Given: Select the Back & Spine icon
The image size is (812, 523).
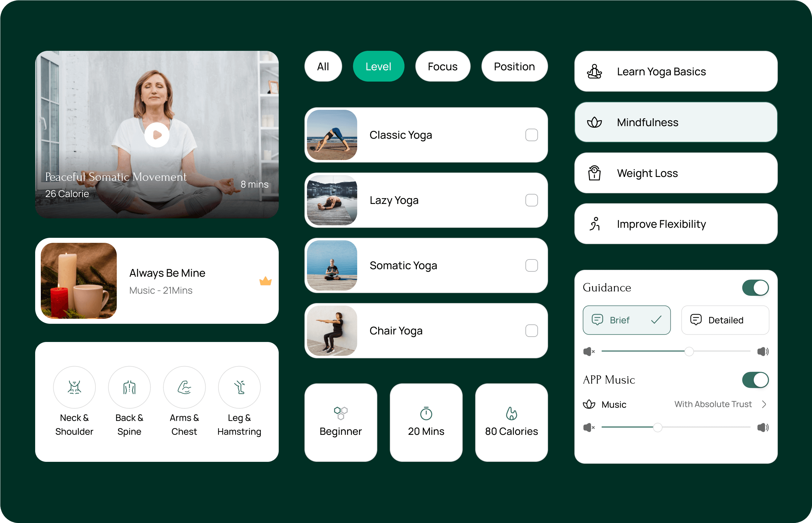Looking at the screenshot, I should [129, 387].
